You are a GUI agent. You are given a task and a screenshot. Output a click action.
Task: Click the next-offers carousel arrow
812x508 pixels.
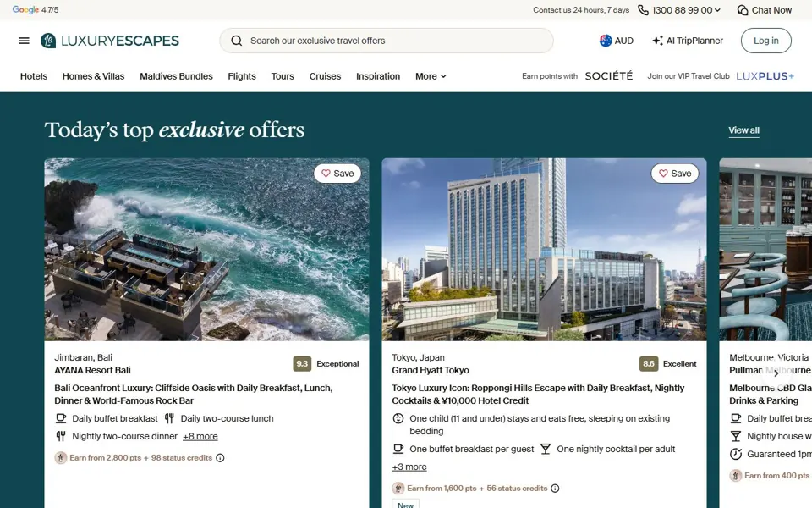coord(776,373)
